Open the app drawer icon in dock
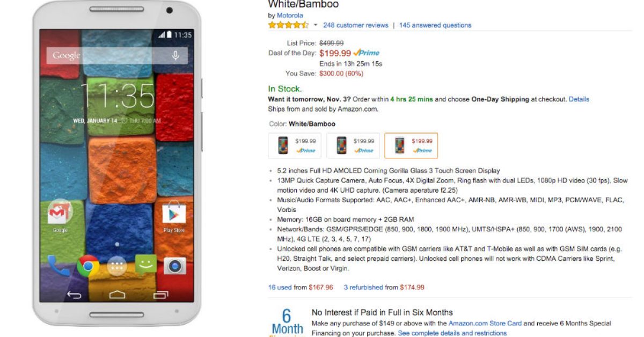 click(x=116, y=266)
